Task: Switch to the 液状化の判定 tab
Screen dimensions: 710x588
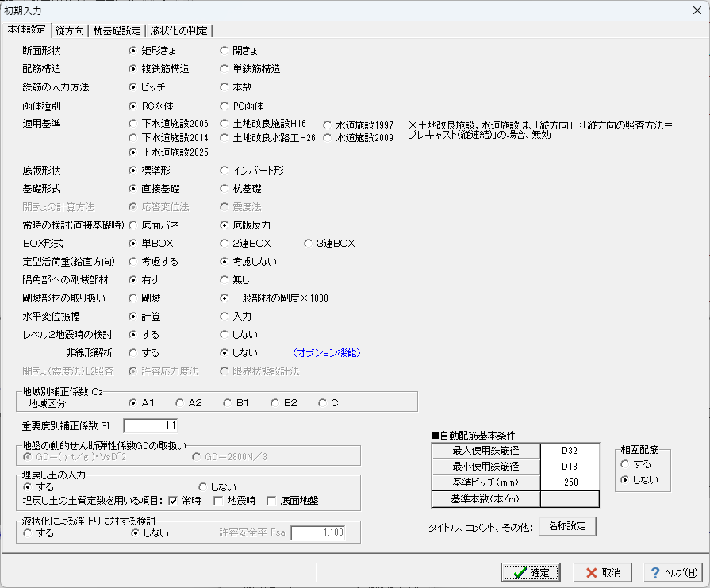Action: pos(178,31)
